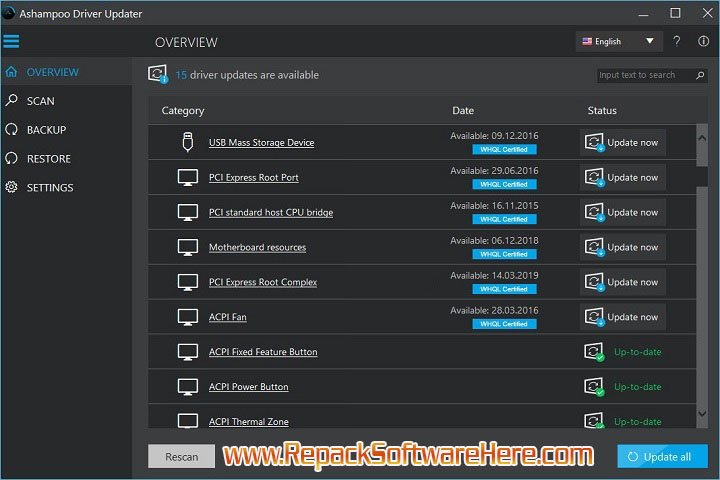
Task: Click up-to-date status icon for ACPI Thermal Zone
Action: [594, 420]
